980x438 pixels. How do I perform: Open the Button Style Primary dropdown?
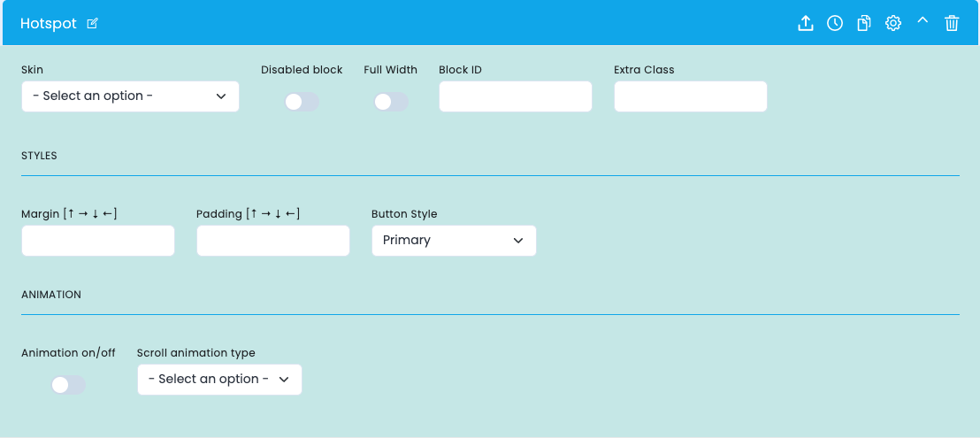(x=454, y=241)
